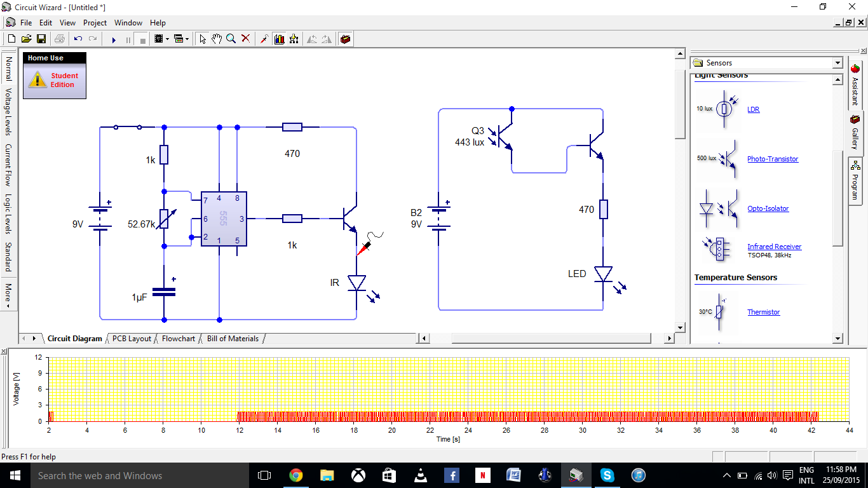Click the red toolbox Gallery toolbar icon
This screenshot has height=488, width=868.
(345, 39)
